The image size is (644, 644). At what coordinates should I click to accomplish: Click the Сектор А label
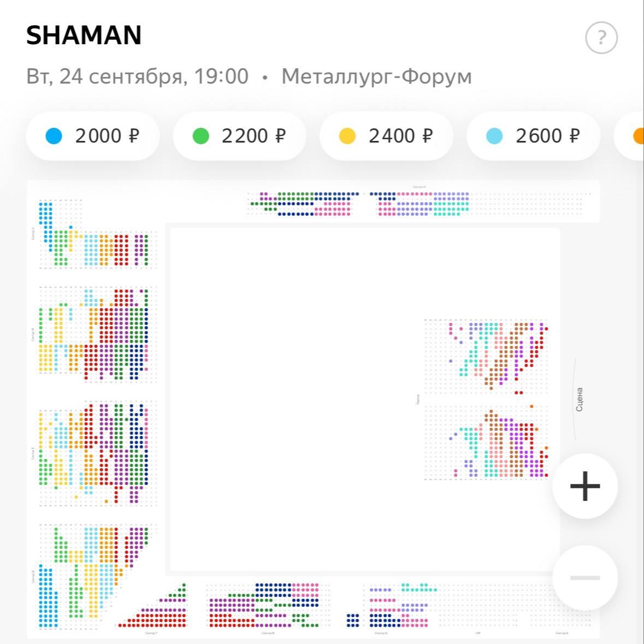click(562, 633)
